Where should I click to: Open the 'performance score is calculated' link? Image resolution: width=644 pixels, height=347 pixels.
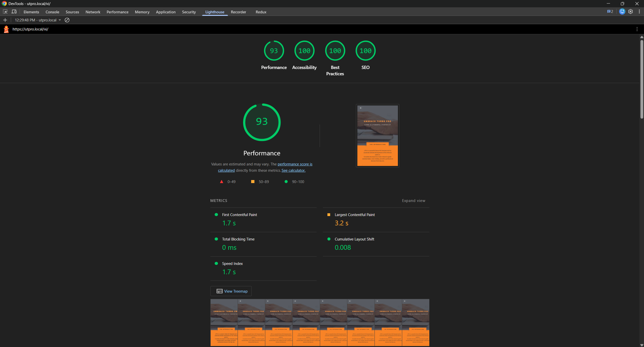coord(295,164)
